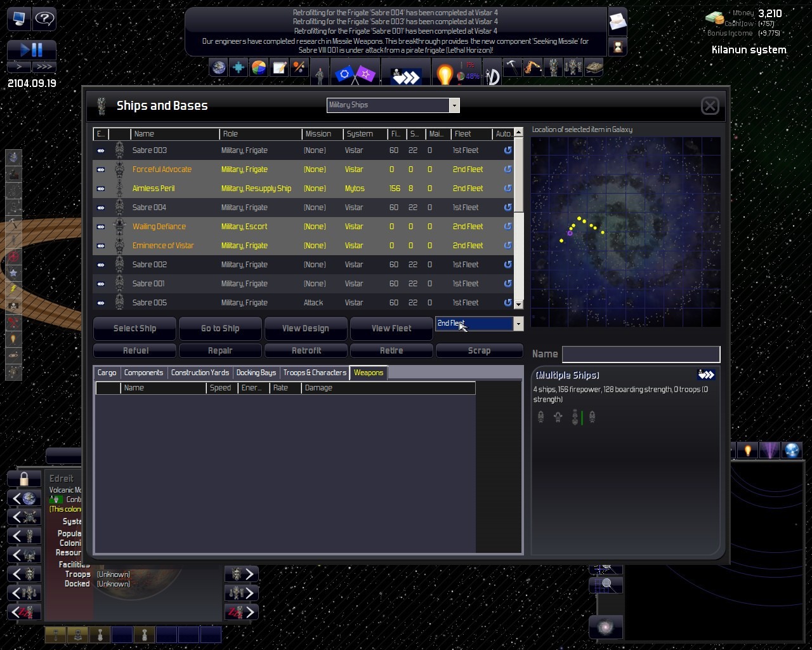Toggle play/pause game time
Image resolution: width=812 pixels, height=650 pixels.
coord(32,50)
